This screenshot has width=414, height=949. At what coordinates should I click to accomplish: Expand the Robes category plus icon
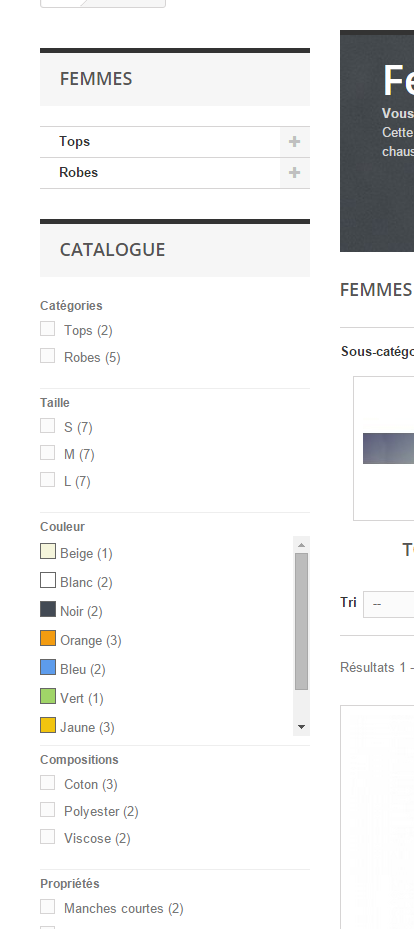pos(295,173)
